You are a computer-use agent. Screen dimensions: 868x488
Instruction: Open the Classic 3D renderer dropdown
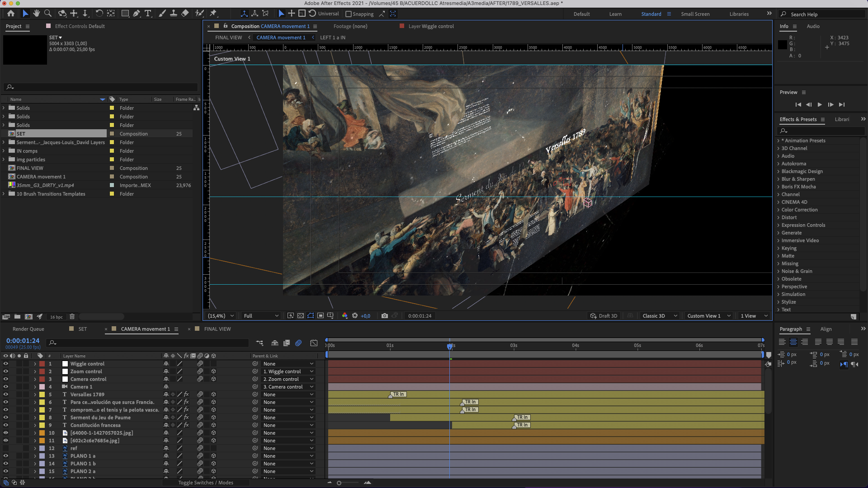pyautogui.click(x=659, y=316)
